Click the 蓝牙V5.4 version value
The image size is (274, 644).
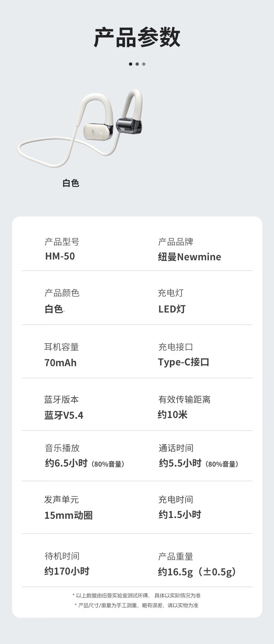(x=64, y=415)
